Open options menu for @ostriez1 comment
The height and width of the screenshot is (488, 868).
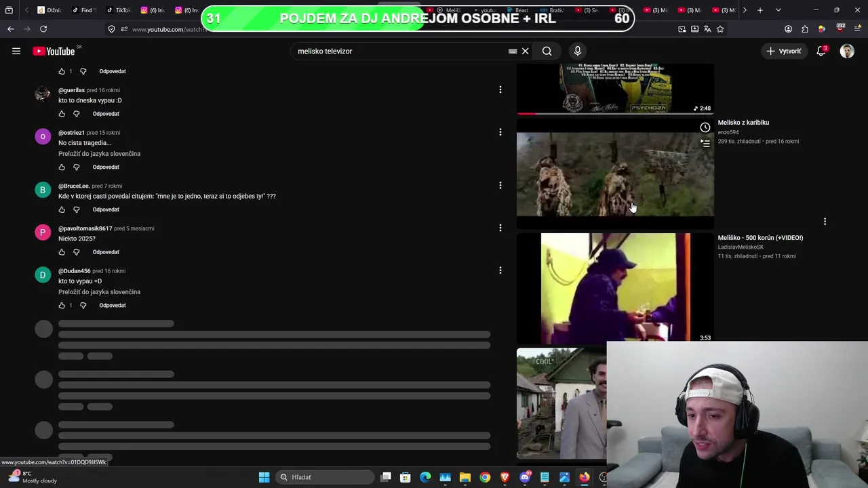click(x=500, y=132)
